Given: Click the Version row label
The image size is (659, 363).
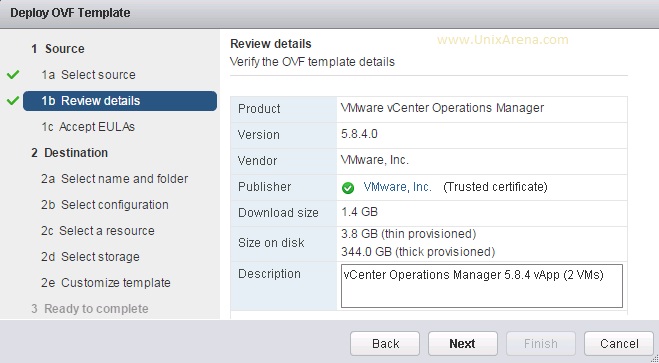Looking at the screenshot, I should click(258, 135).
